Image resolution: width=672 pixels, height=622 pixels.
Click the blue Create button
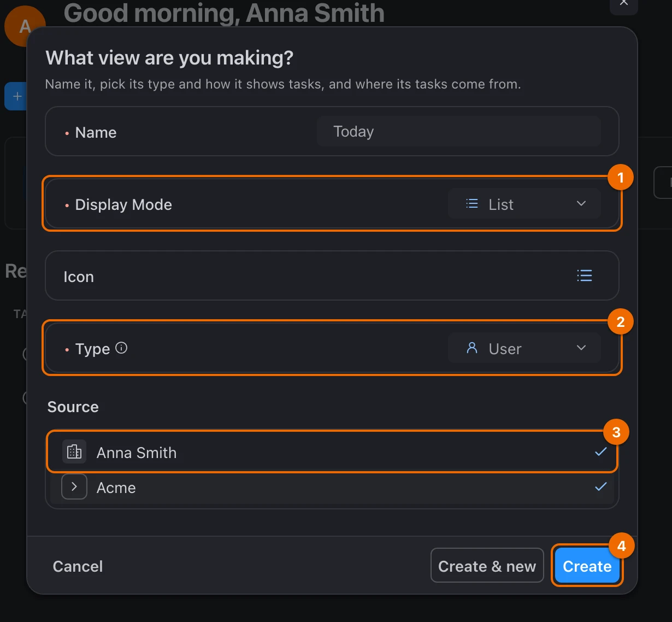(587, 566)
